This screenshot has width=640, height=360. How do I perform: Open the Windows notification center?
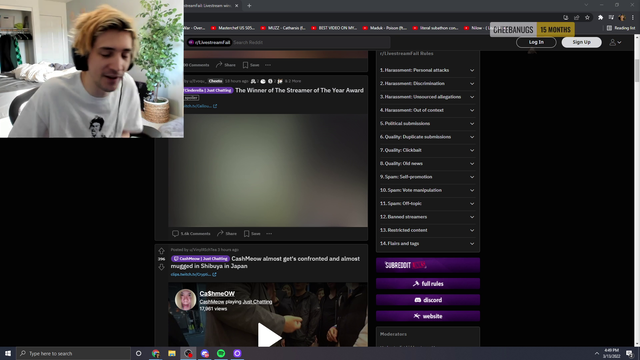click(x=629, y=353)
